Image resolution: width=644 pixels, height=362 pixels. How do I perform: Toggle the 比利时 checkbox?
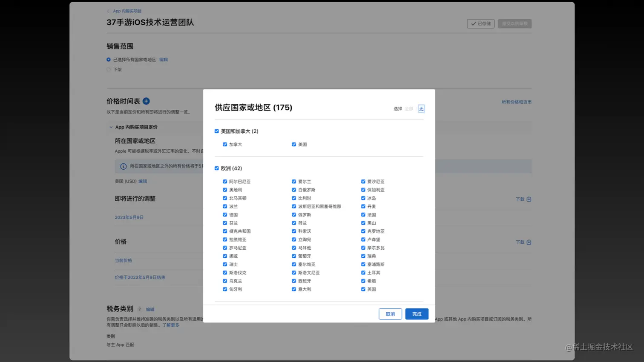point(294,198)
